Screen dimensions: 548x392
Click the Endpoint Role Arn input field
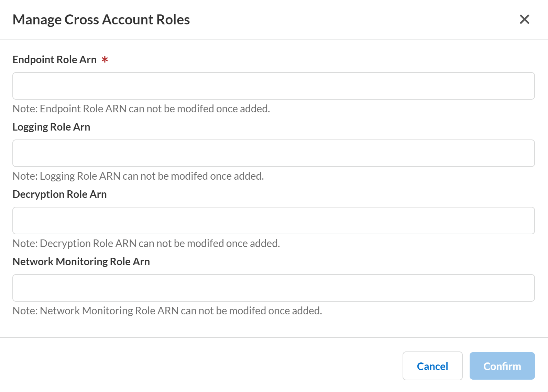[273, 86]
